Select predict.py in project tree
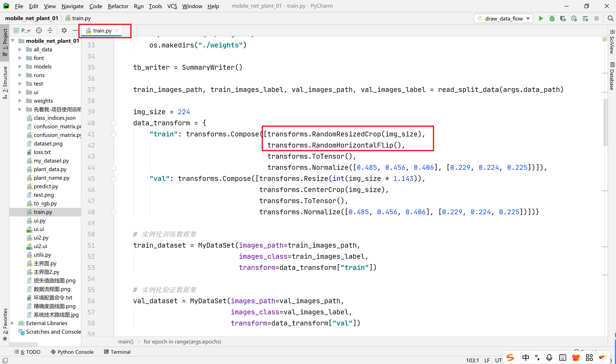 (46, 186)
